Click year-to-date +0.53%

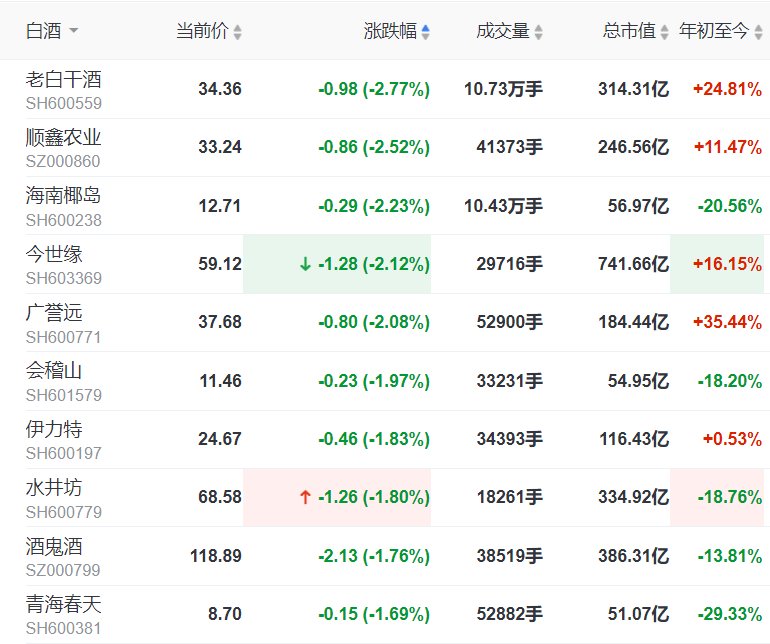pos(732,439)
